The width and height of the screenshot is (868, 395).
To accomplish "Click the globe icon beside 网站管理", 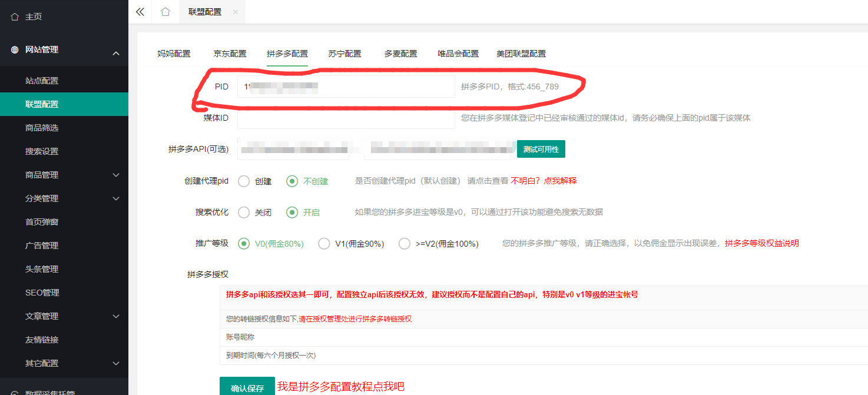I will (x=15, y=49).
